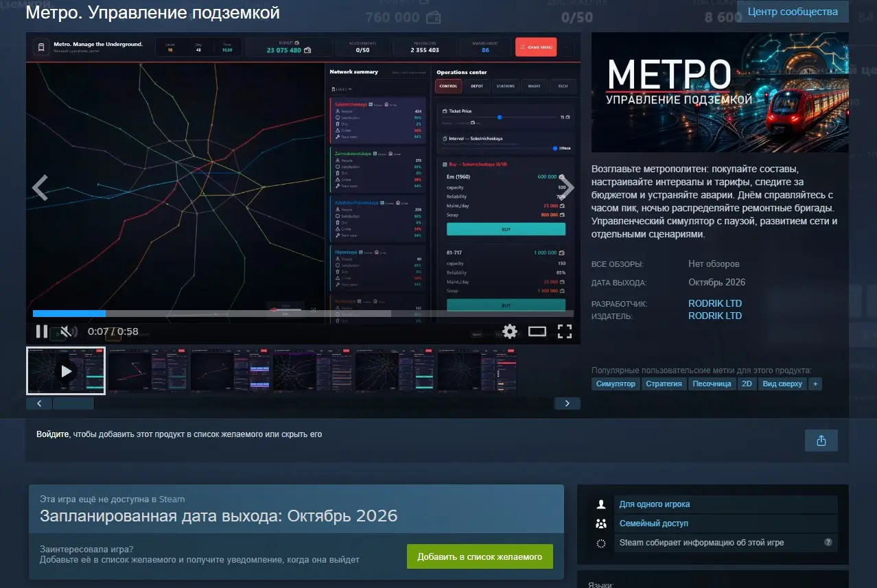The height and width of the screenshot is (588, 877).
Task: Go to next media with right arrow
Action: 567,187
